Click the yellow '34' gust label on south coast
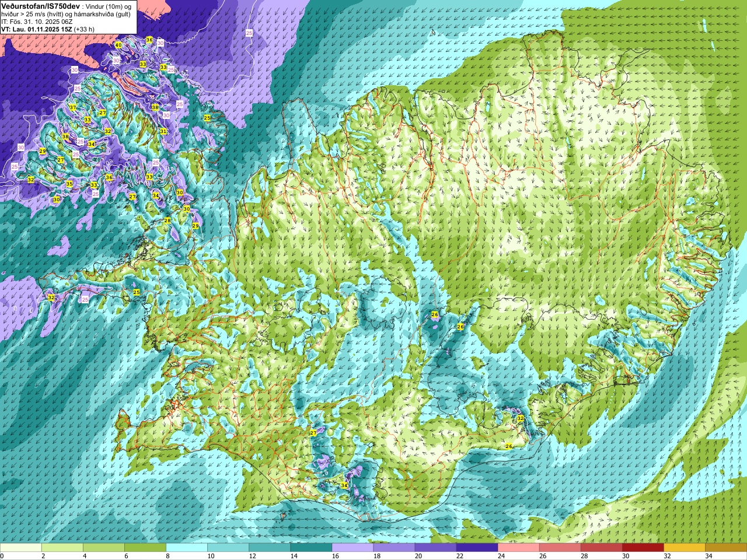747x560 pixels. (344, 485)
